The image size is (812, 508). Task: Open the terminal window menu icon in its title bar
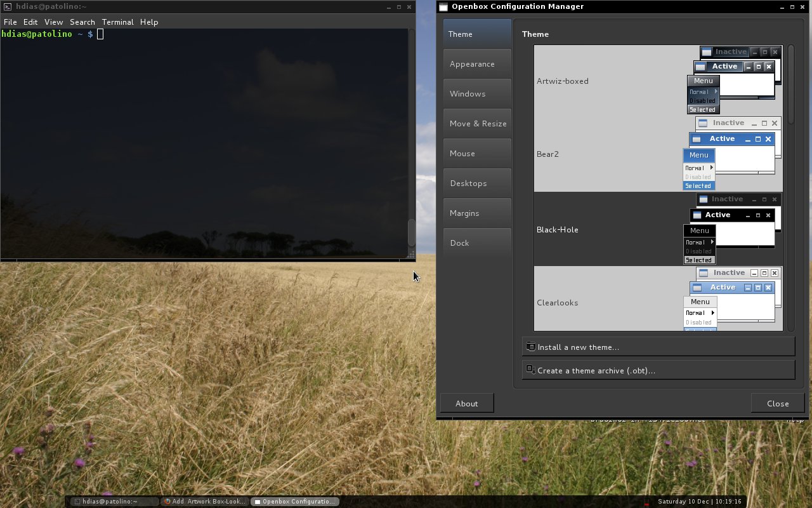[6, 6]
